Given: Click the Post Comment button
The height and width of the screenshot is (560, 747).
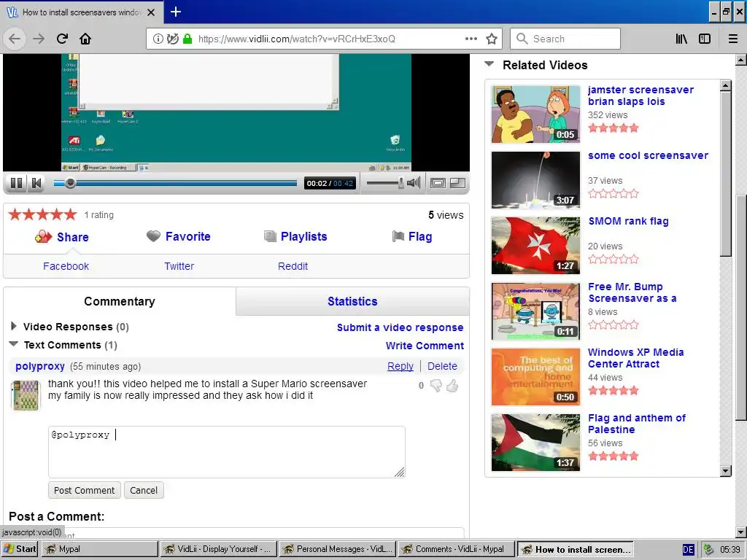Looking at the screenshot, I should [x=85, y=491].
